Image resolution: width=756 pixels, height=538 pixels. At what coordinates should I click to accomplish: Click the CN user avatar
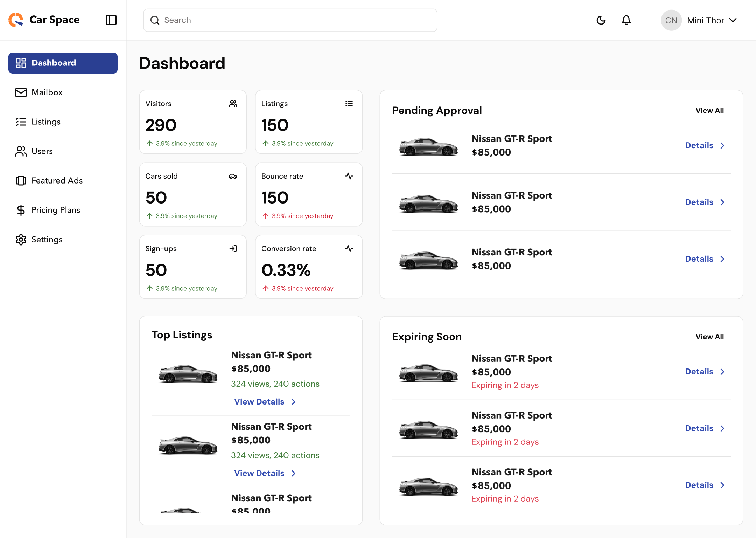(x=671, y=20)
